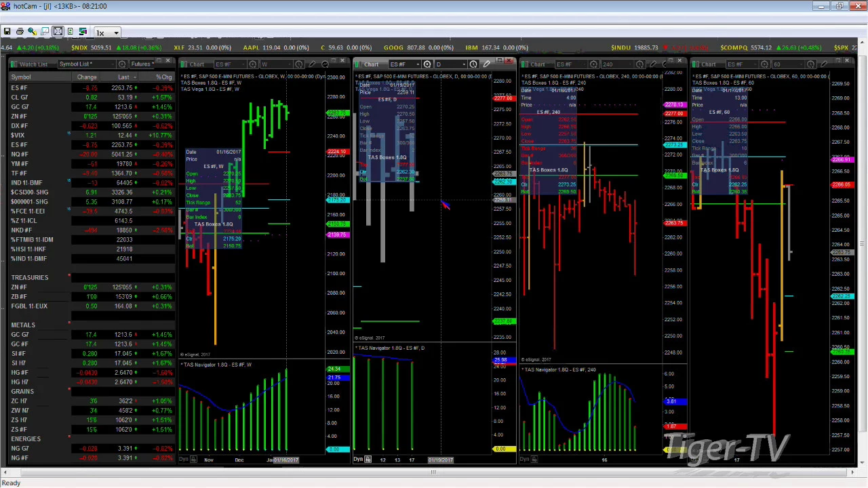This screenshot has height=488, width=868.
Task: Open the 1x speed dropdown
Action: click(x=107, y=33)
